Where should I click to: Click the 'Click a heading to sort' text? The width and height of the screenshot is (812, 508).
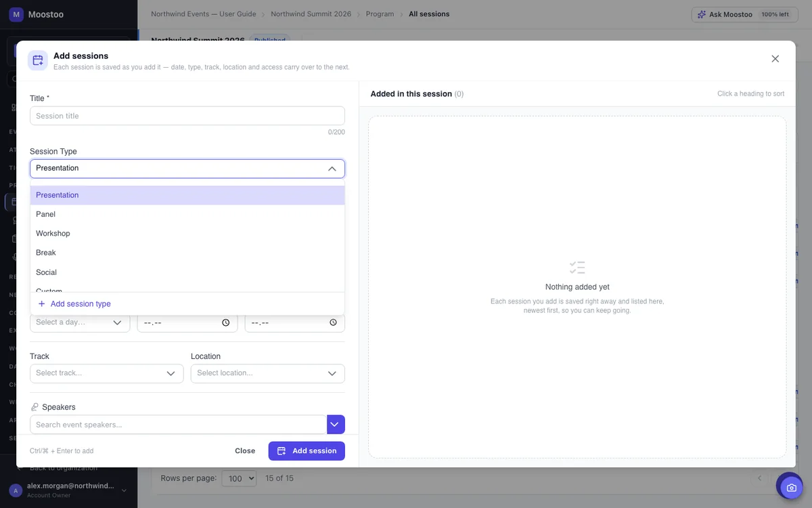point(751,94)
